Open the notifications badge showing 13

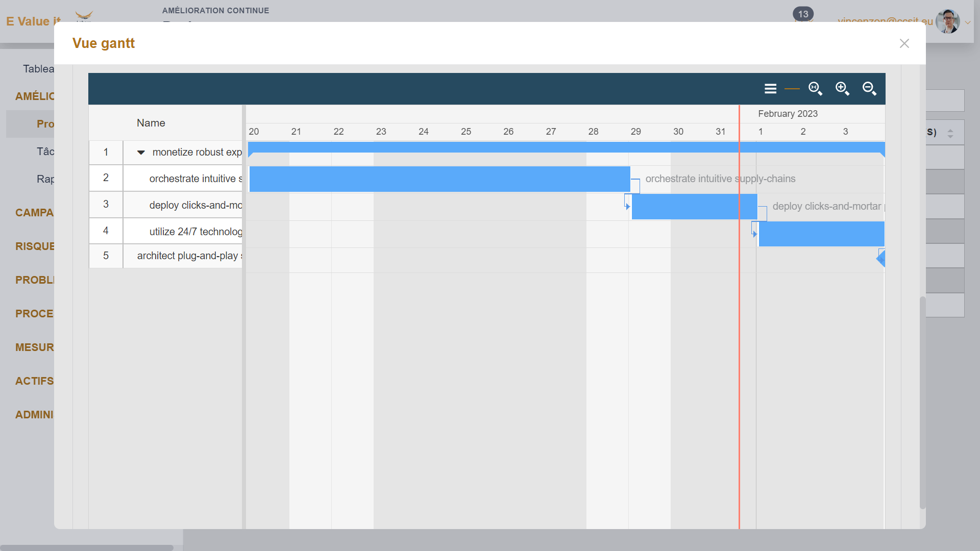point(803,14)
